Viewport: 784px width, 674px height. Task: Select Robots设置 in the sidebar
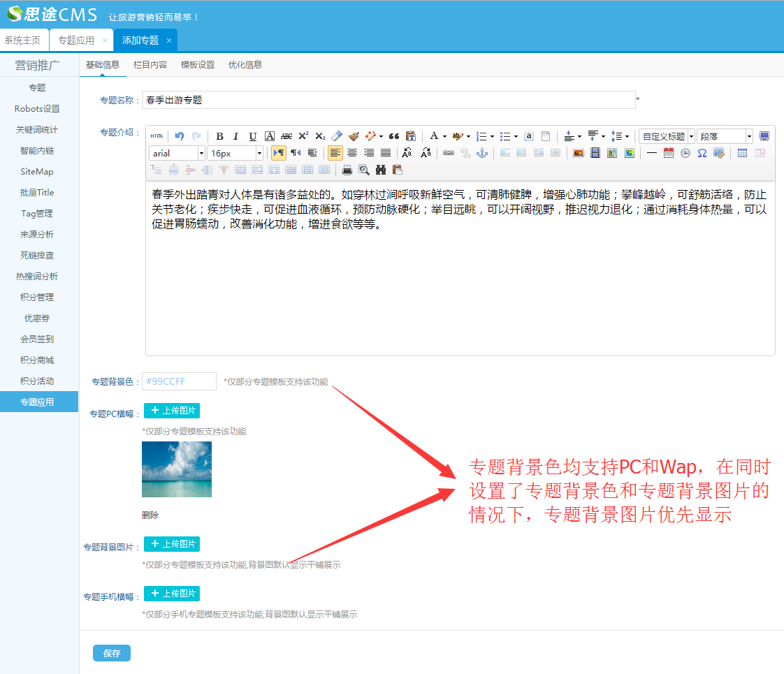[x=37, y=109]
